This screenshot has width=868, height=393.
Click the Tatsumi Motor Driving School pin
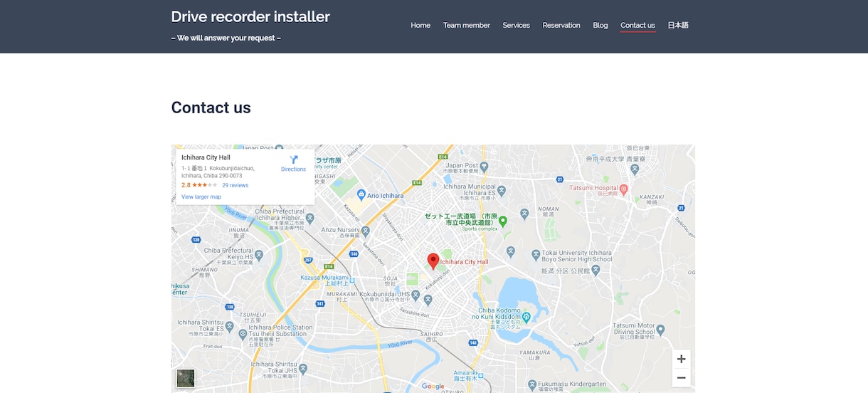click(660, 330)
